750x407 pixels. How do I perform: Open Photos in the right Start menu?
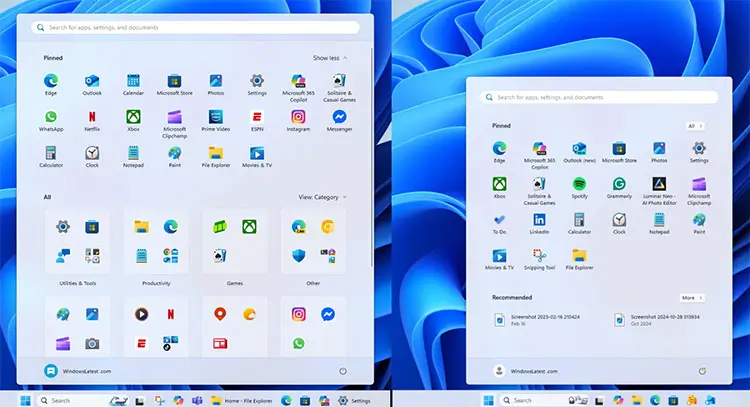tap(659, 152)
